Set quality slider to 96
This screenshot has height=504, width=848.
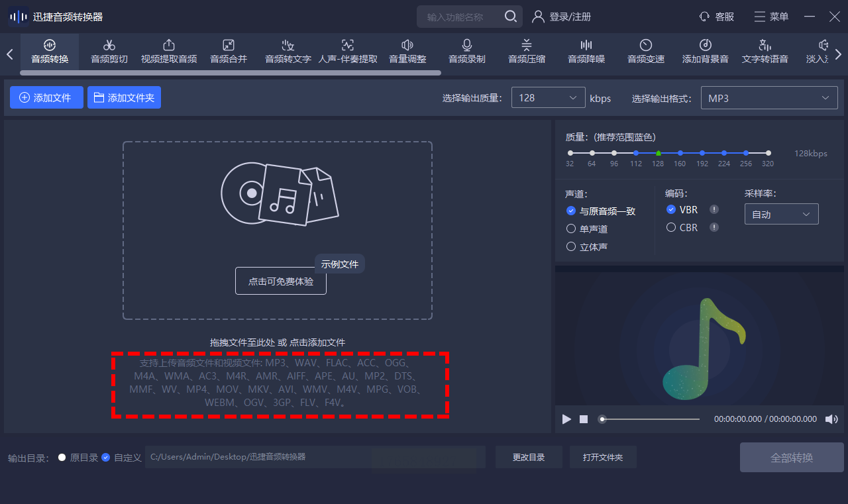[x=614, y=153]
